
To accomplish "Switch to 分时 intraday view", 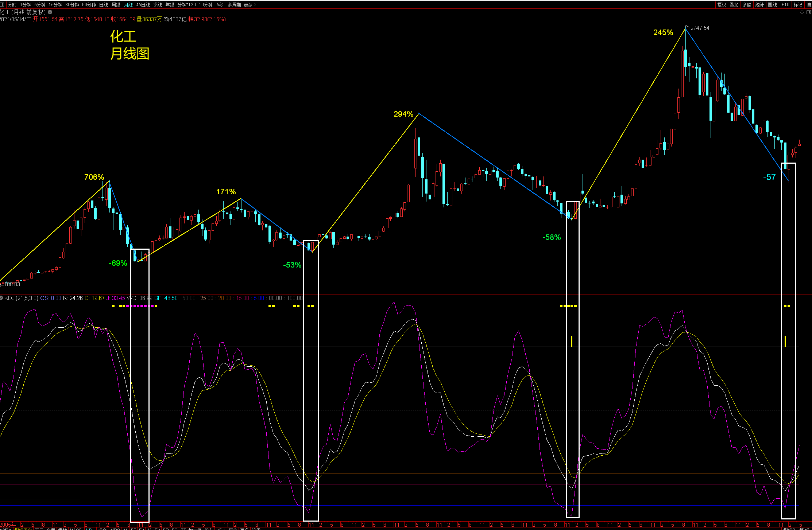I will point(12,5).
